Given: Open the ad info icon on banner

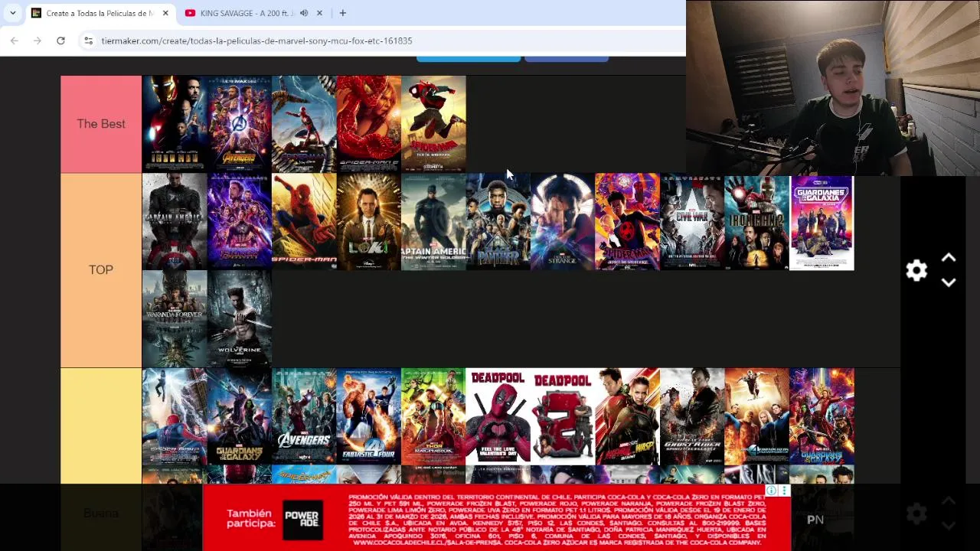Looking at the screenshot, I should (772, 491).
